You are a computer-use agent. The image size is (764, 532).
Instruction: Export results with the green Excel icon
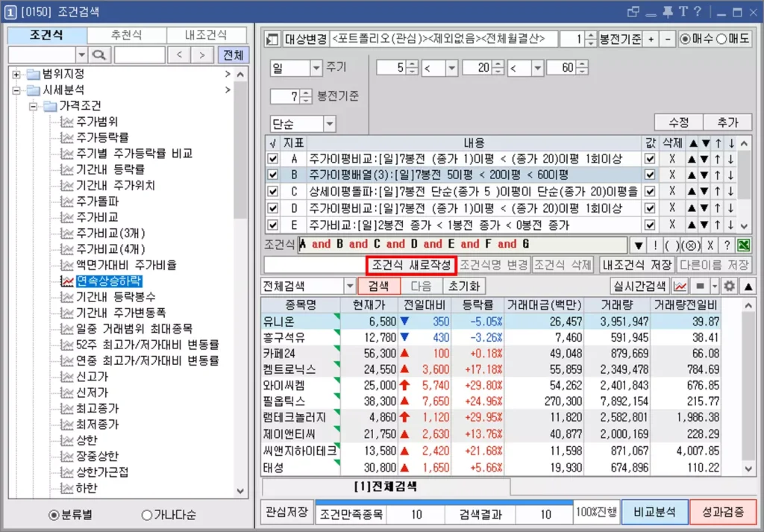744,245
